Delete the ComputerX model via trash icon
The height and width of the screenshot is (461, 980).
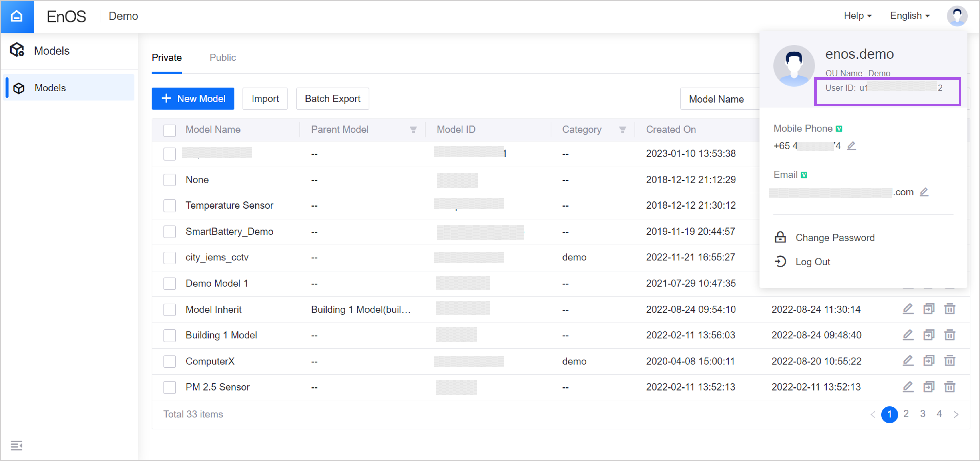[950, 361]
